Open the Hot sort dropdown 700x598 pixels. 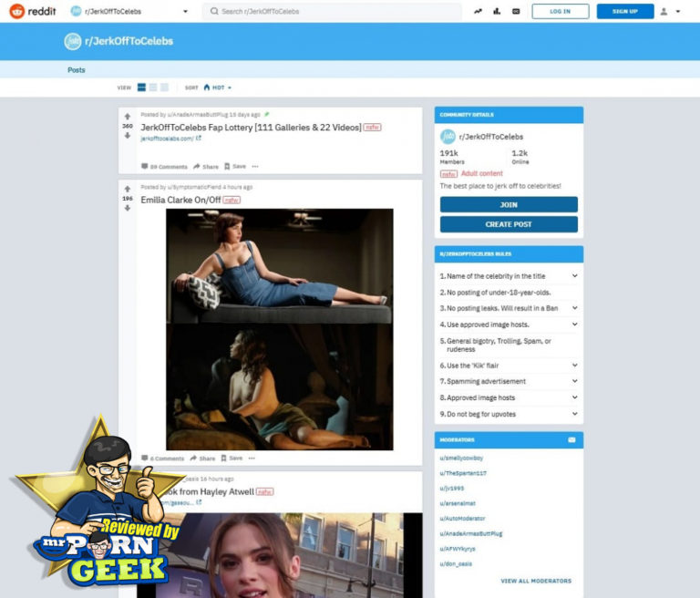point(218,88)
